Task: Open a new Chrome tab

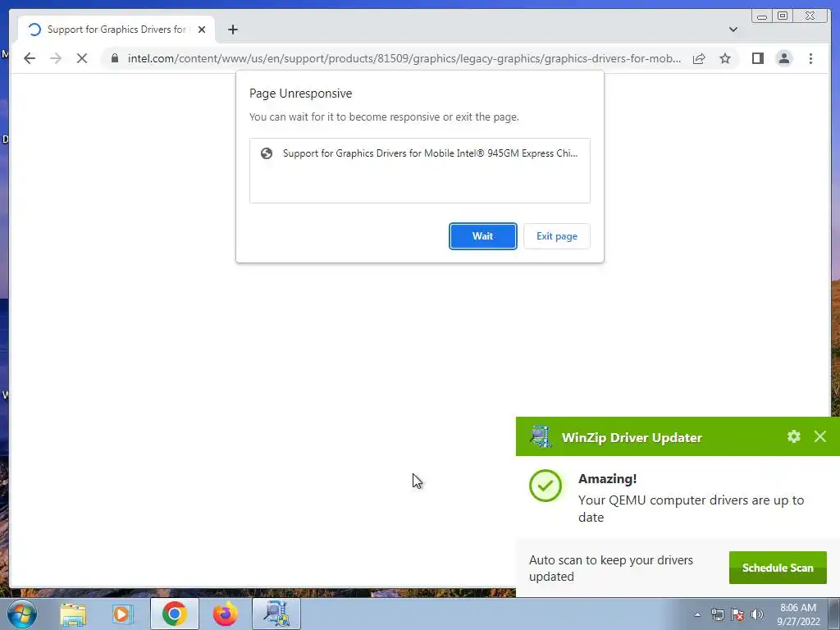Action: pos(232,30)
